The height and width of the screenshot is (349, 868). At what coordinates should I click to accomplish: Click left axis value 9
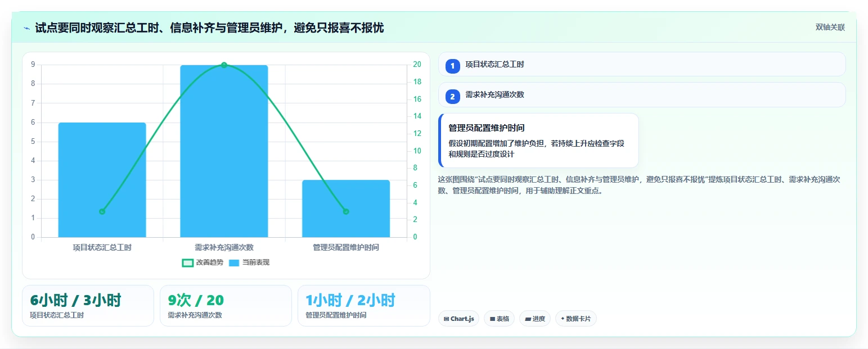[33, 65]
